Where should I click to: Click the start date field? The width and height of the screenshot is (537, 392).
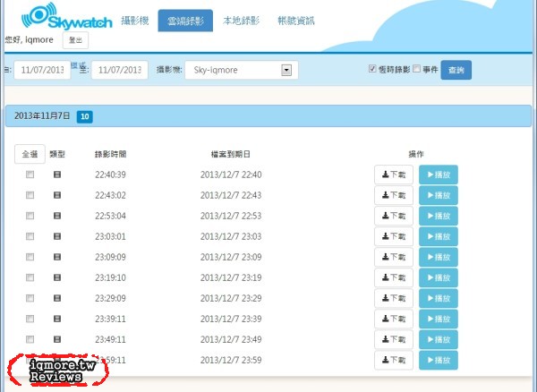point(42,70)
